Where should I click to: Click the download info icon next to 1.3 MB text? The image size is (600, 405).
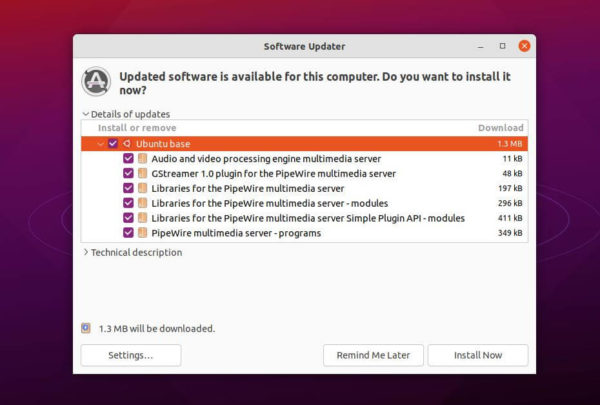86,328
